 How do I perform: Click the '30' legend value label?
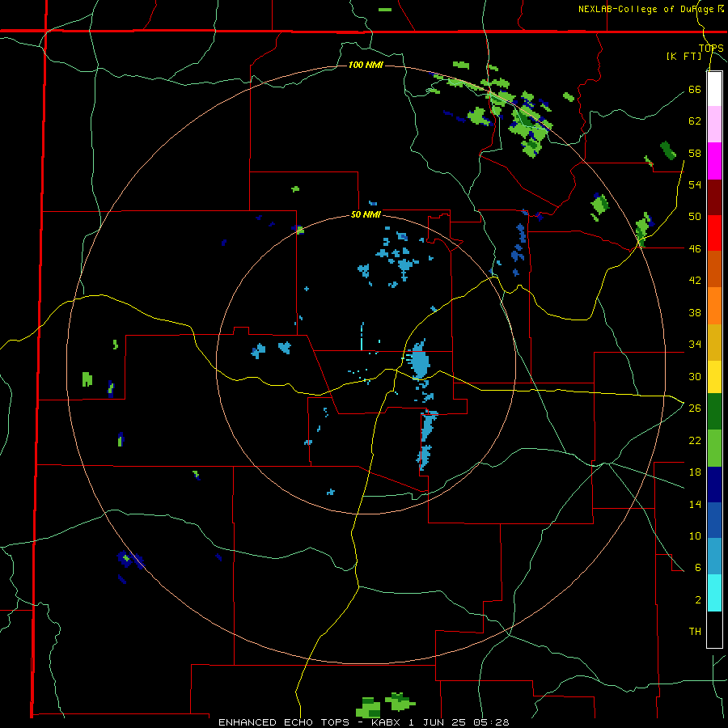coord(695,376)
